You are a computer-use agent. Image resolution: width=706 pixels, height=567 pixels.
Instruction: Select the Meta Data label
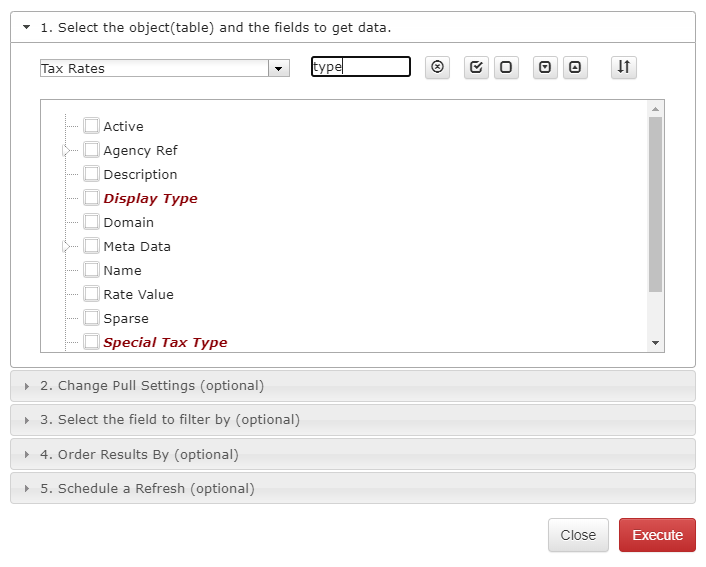[137, 247]
